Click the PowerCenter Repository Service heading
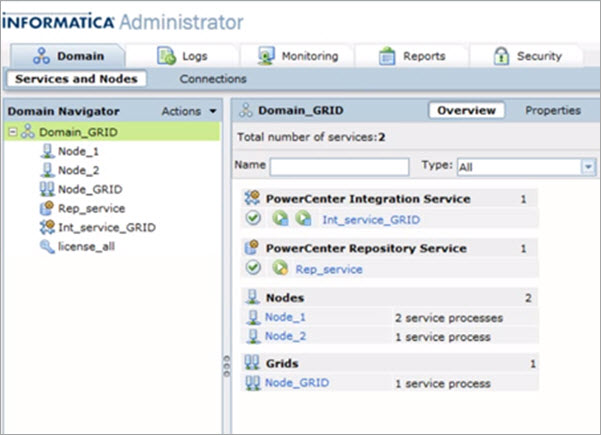The width and height of the screenshot is (601, 435). coord(366,248)
